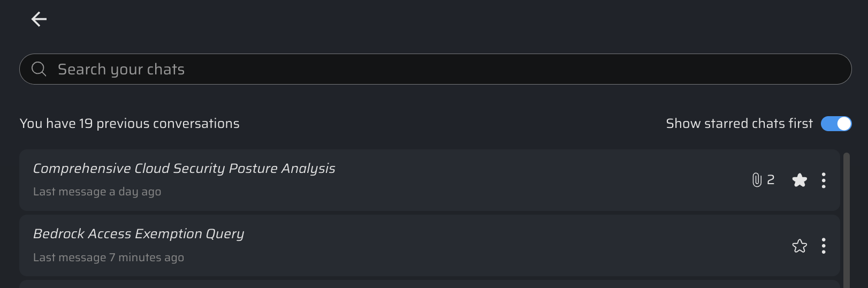Open Bedrock Access Exemption Query chat
The height and width of the screenshot is (288, 868).
[139, 234]
